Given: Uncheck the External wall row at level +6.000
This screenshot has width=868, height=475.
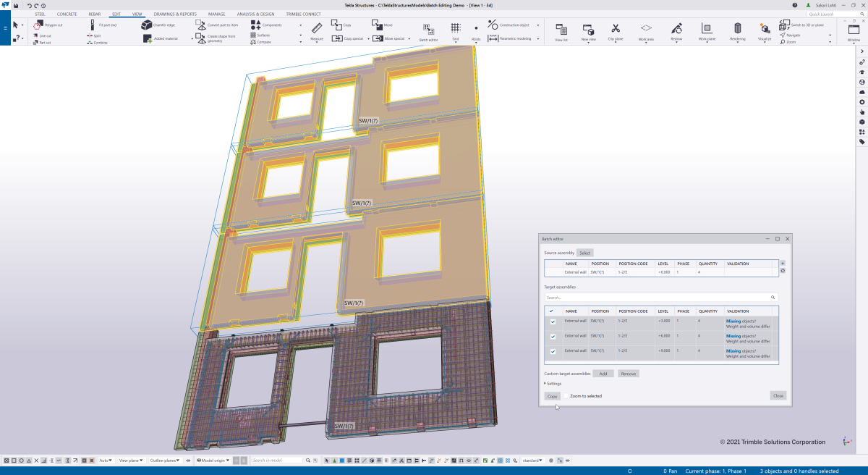Looking at the screenshot, I should click(x=551, y=336).
